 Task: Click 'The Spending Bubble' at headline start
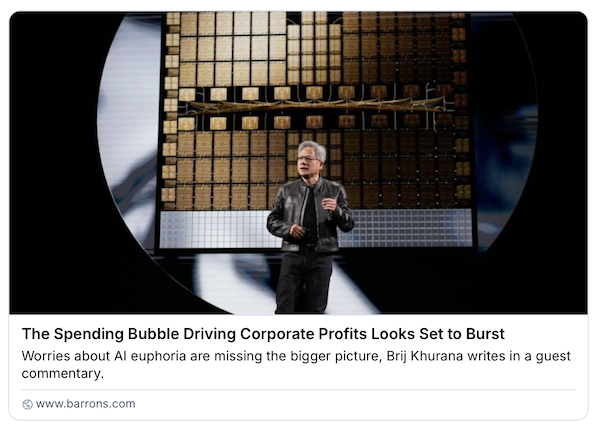(100, 334)
